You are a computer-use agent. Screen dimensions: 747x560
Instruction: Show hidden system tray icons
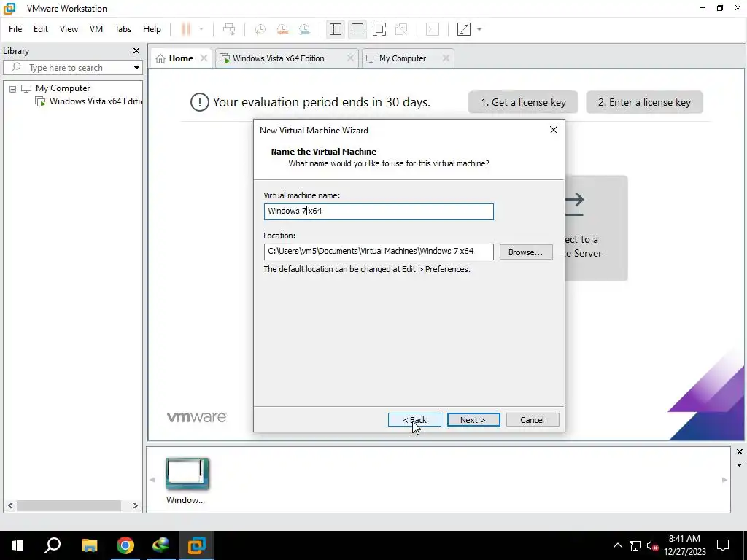pos(617,545)
